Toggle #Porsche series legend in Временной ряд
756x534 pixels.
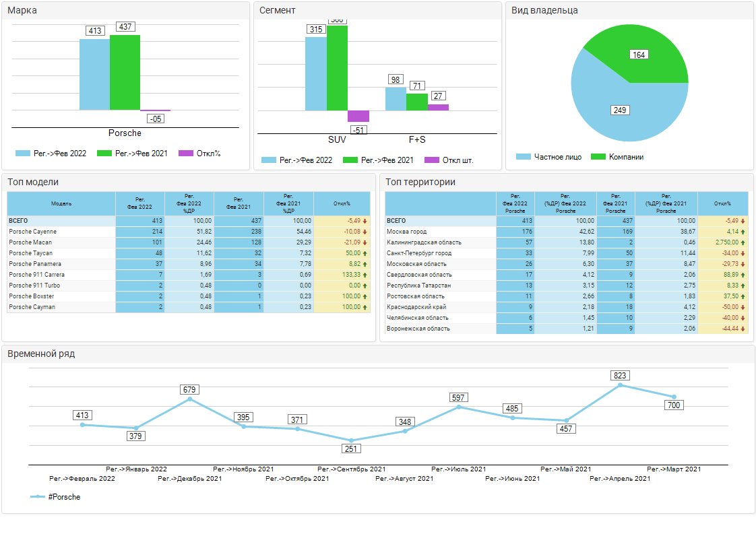[x=56, y=497]
